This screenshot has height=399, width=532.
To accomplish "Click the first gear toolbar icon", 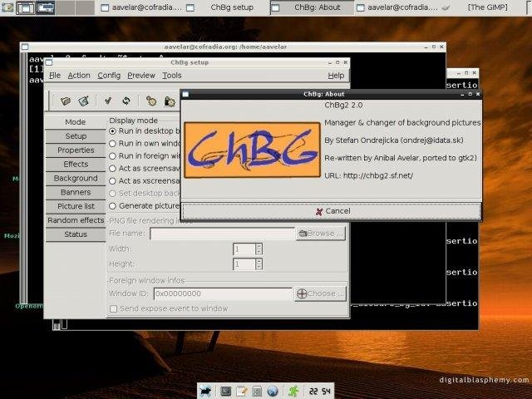I will point(151,101).
